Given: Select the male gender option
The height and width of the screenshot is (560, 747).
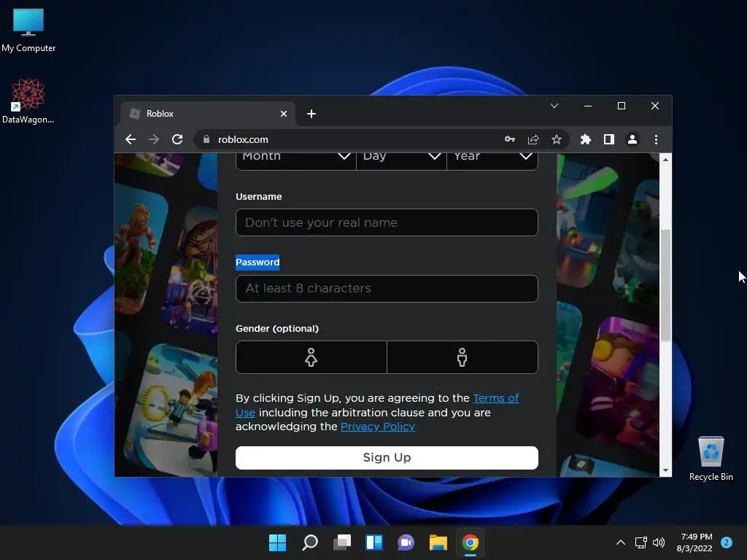Looking at the screenshot, I should (x=462, y=357).
